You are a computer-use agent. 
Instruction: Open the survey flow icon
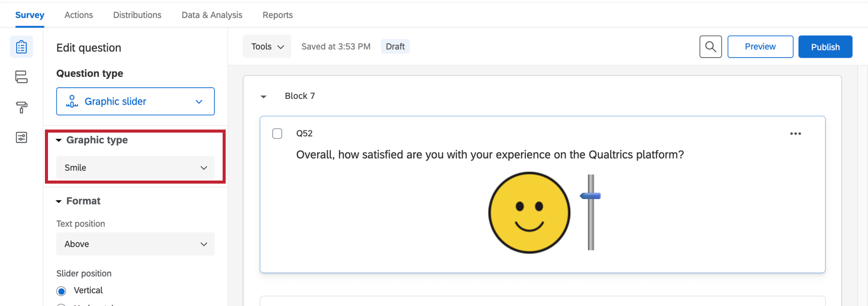tap(21, 77)
